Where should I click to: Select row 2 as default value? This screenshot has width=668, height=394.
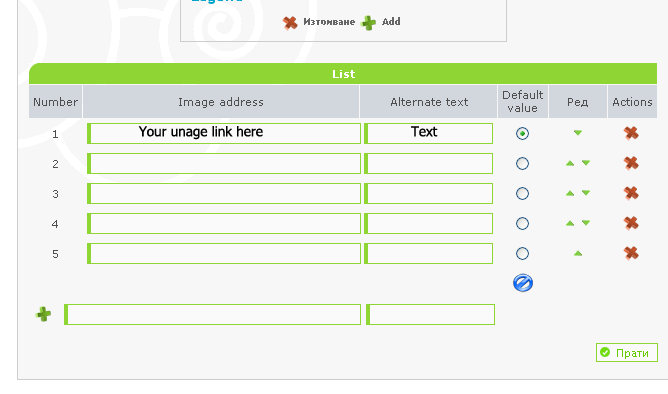[522, 164]
